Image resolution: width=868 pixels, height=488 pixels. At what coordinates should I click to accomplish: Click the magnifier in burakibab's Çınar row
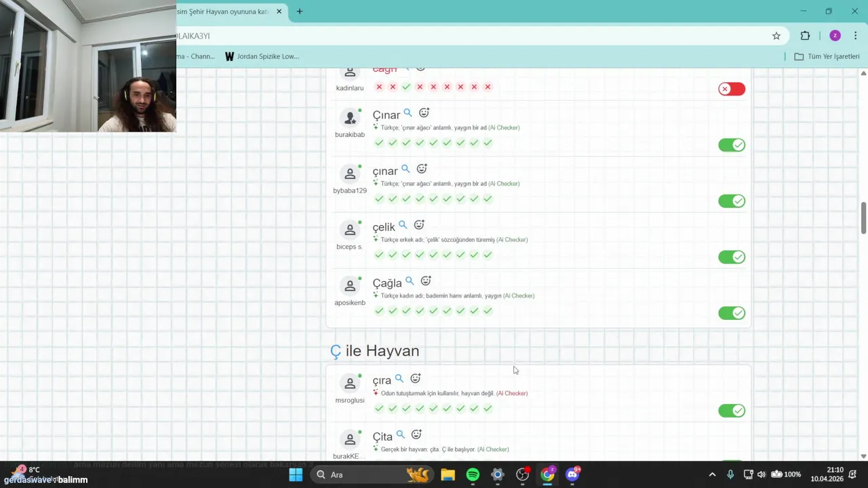tap(408, 113)
